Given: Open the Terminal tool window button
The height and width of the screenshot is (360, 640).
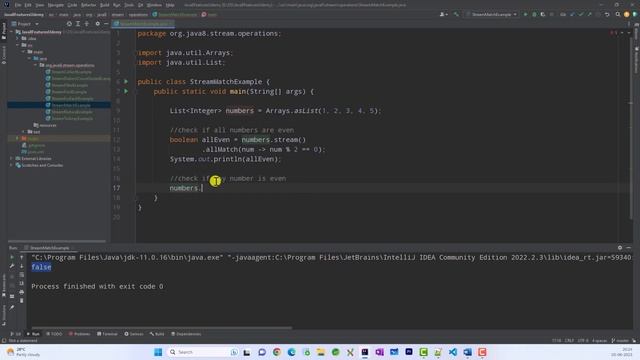Looking at the screenshot, I should (x=107, y=334).
